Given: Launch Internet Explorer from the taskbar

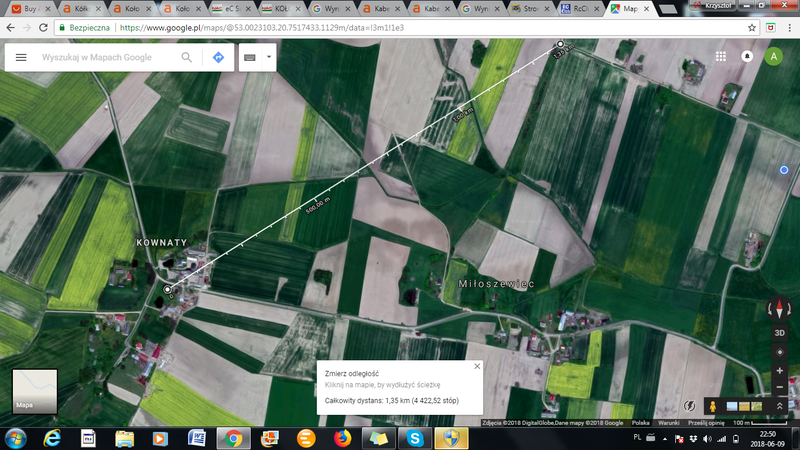Looking at the screenshot, I should [x=52, y=438].
